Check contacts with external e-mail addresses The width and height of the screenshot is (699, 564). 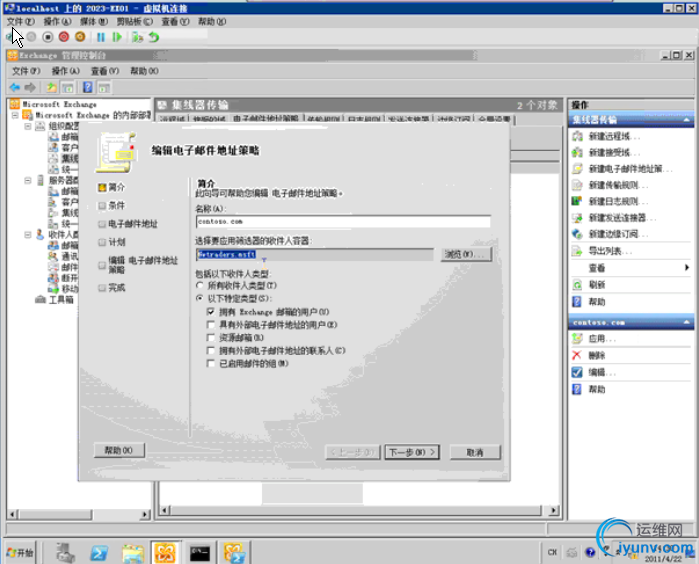click(x=210, y=350)
